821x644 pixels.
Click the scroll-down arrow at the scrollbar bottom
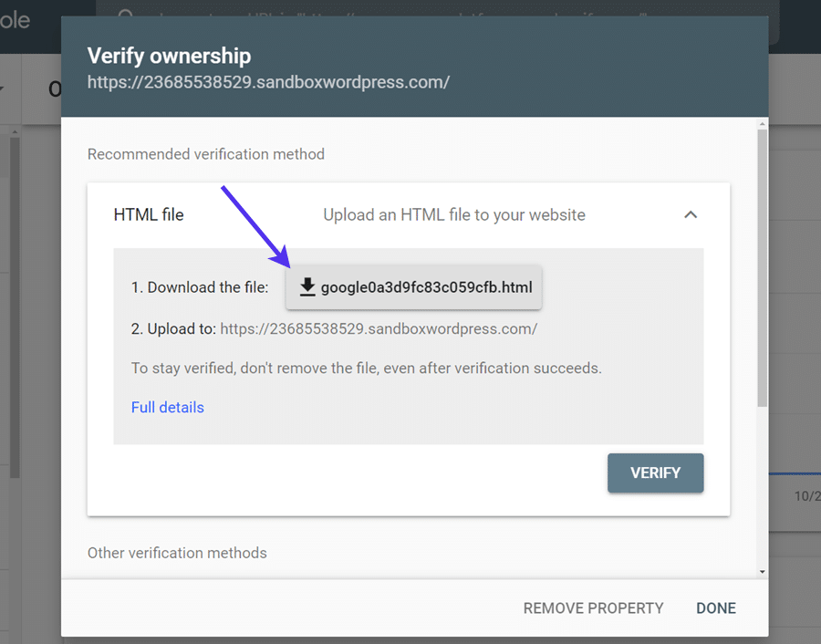pos(760,571)
